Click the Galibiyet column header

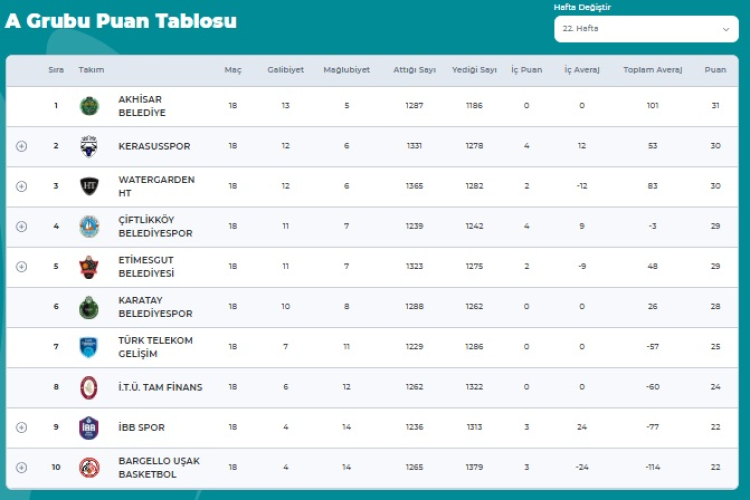285,70
